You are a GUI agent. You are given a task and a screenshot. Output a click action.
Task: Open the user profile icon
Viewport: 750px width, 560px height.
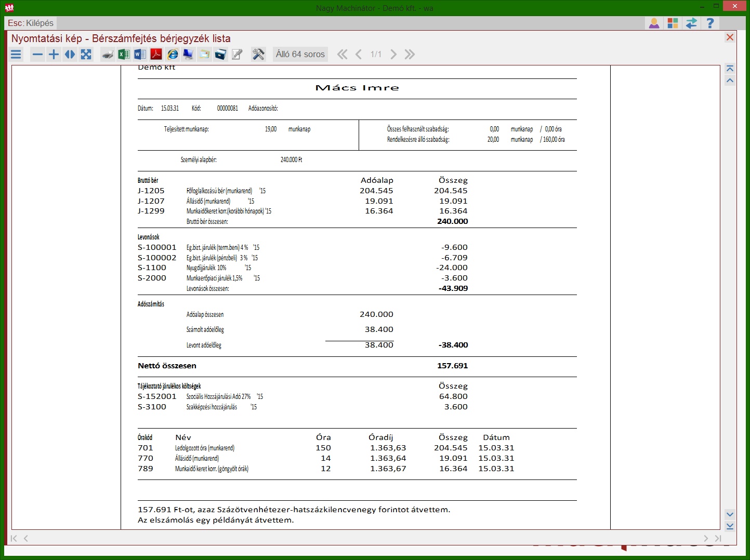[x=654, y=23]
